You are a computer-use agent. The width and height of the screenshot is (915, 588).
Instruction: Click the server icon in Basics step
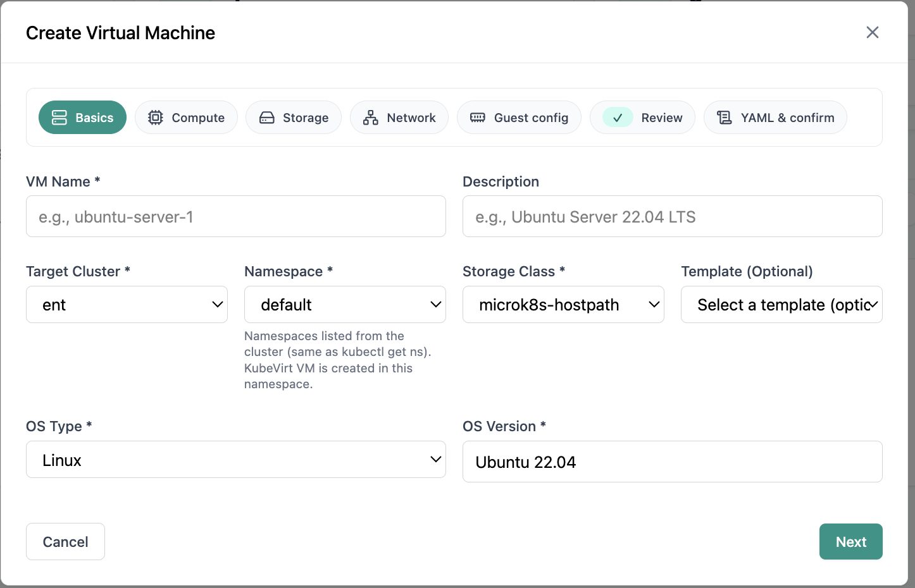tap(59, 118)
